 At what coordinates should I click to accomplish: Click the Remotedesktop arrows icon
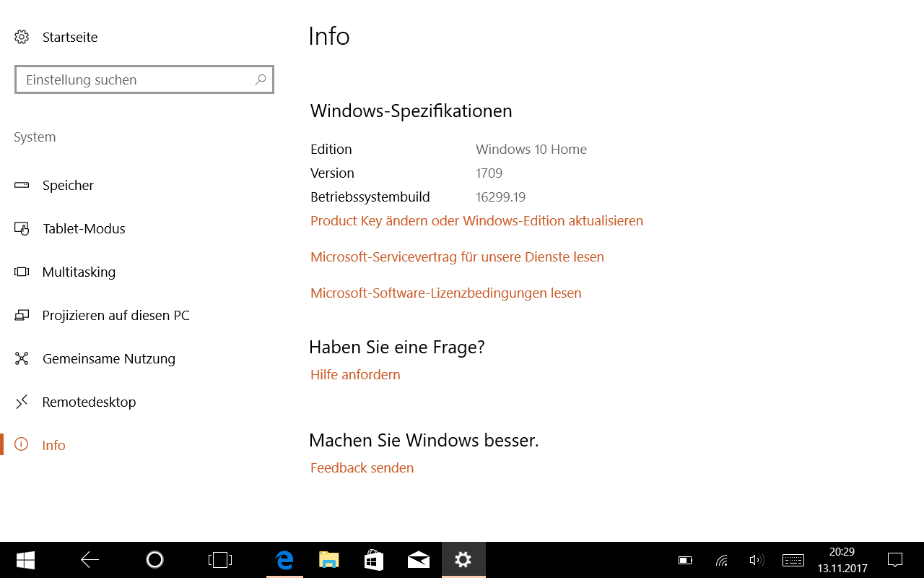coord(22,402)
